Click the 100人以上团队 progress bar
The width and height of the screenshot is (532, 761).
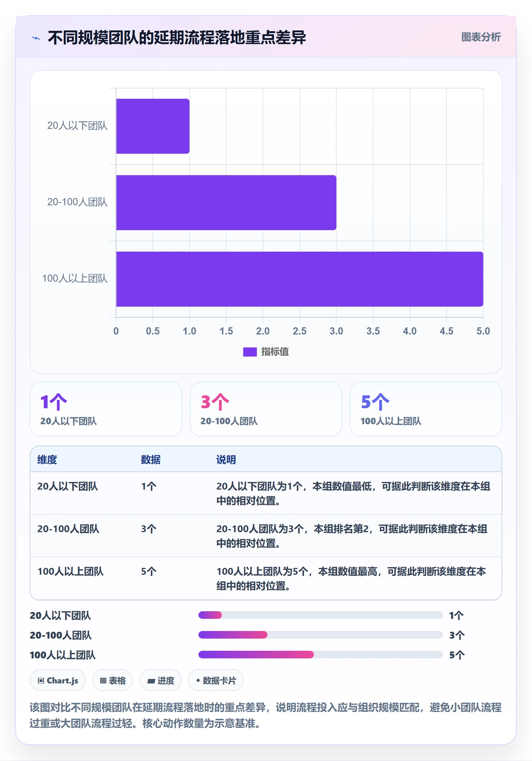coord(320,655)
